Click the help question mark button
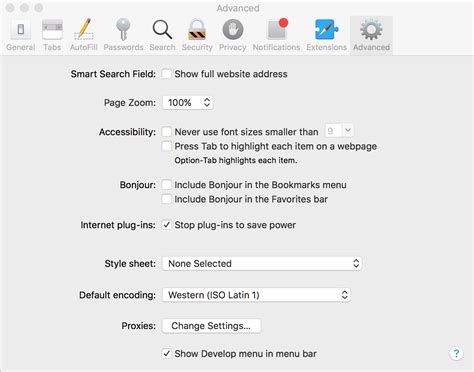The width and height of the screenshot is (474, 372). pos(456,353)
